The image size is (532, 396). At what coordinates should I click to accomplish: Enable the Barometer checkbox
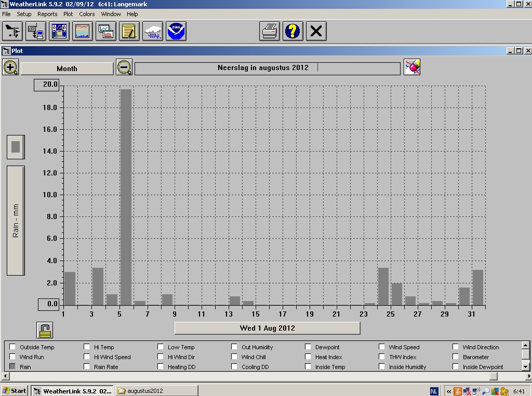pos(455,357)
